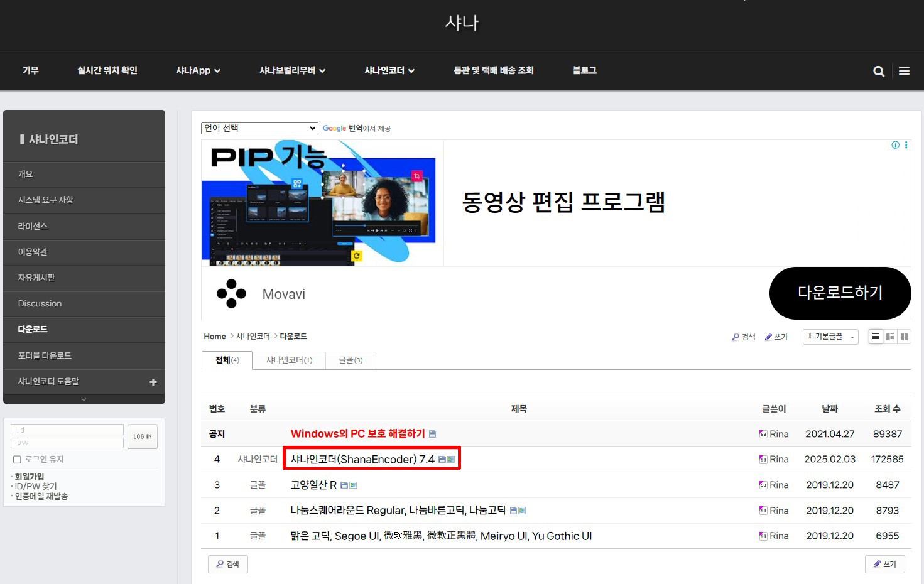Image resolution: width=924 pixels, height=584 pixels.
Task: Click the 샤나인코더 category in row 4
Action: (258, 460)
